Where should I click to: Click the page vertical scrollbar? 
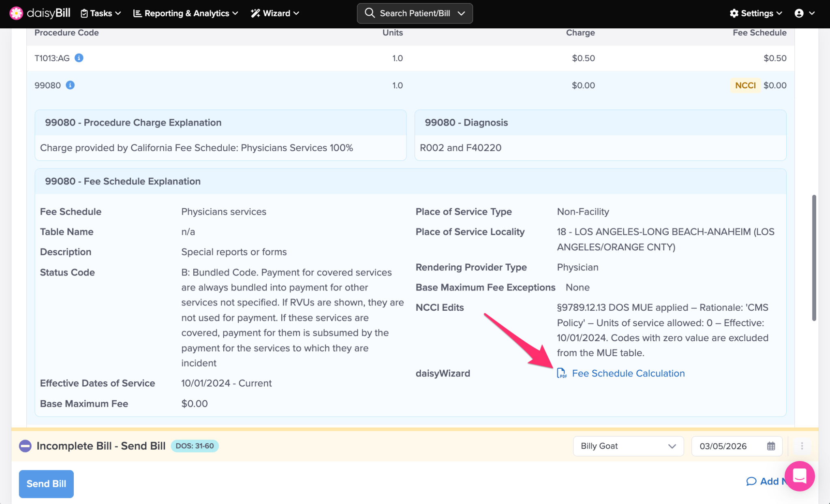coord(814,258)
